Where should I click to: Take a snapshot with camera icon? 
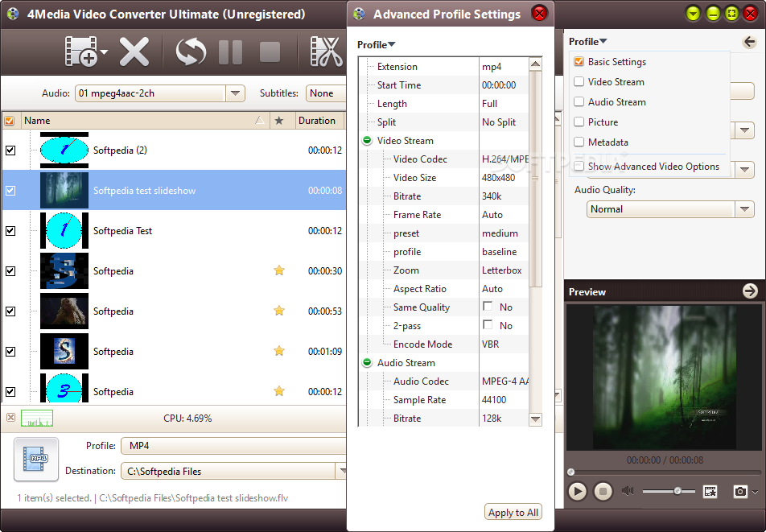(x=740, y=492)
